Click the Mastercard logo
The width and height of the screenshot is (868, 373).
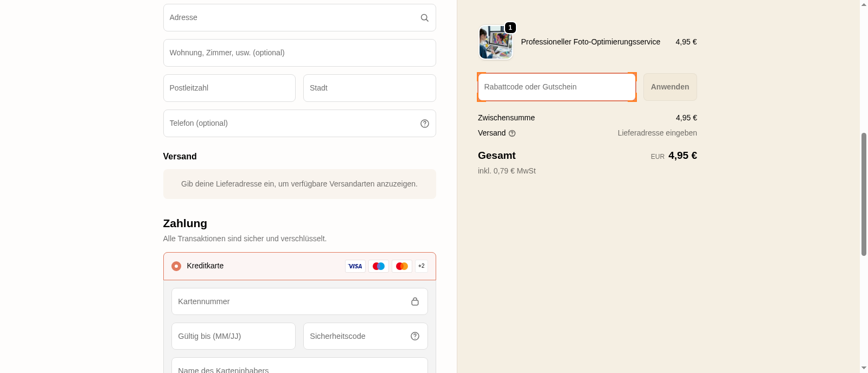click(x=401, y=266)
